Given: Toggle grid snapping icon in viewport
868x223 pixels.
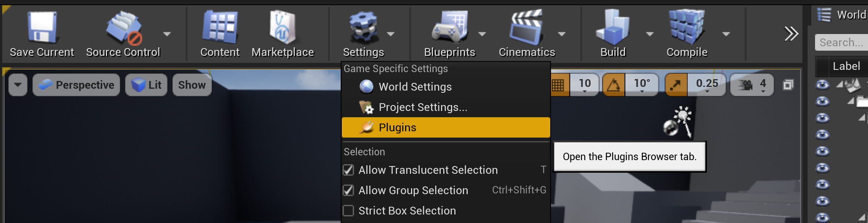Looking at the screenshot, I should click(558, 85).
